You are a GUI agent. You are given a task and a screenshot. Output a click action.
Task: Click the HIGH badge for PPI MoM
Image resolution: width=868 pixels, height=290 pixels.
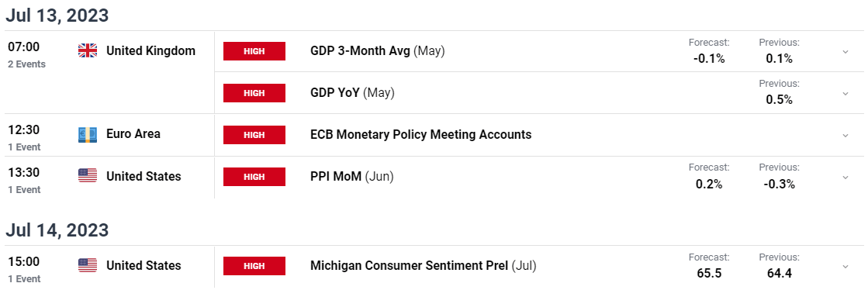pos(254,177)
